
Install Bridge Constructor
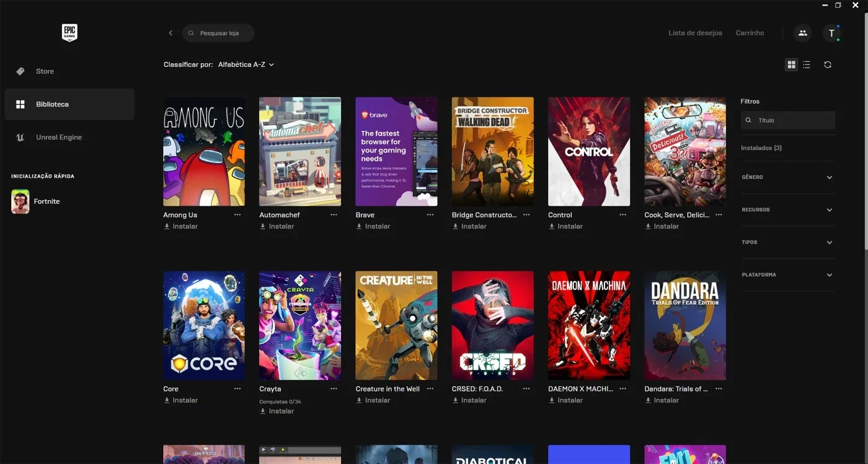pyautogui.click(x=469, y=226)
